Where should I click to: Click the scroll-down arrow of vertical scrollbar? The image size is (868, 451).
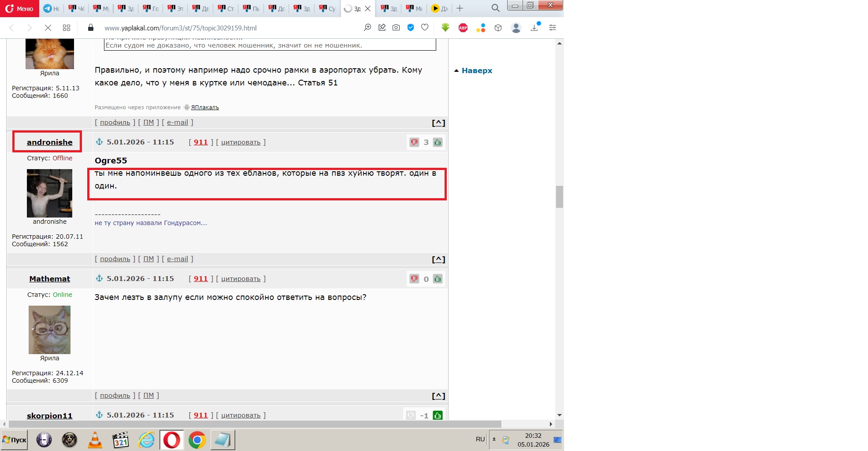[560, 415]
